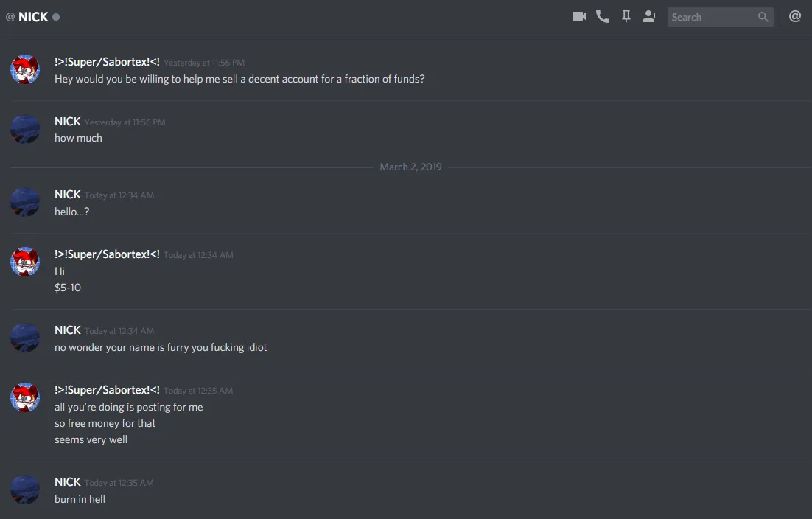812x519 pixels.
Task: Click NICK's avatar beside "how much"
Action: coord(25,129)
